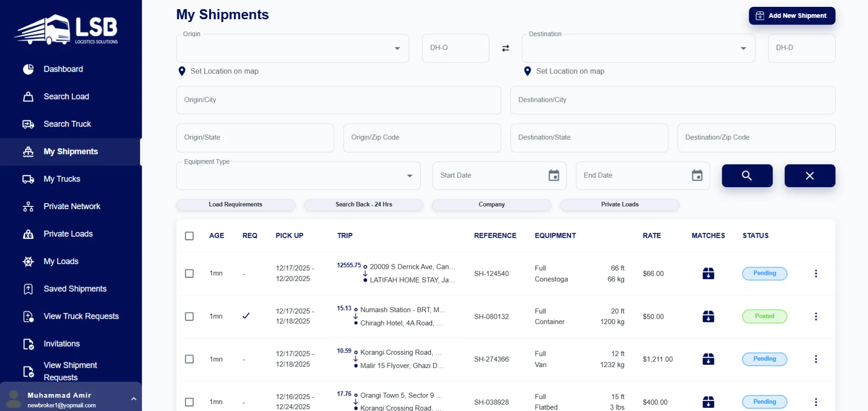The image size is (868, 411).
Task: Open the Start Date calendar icon
Action: pyautogui.click(x=554, y=175)
